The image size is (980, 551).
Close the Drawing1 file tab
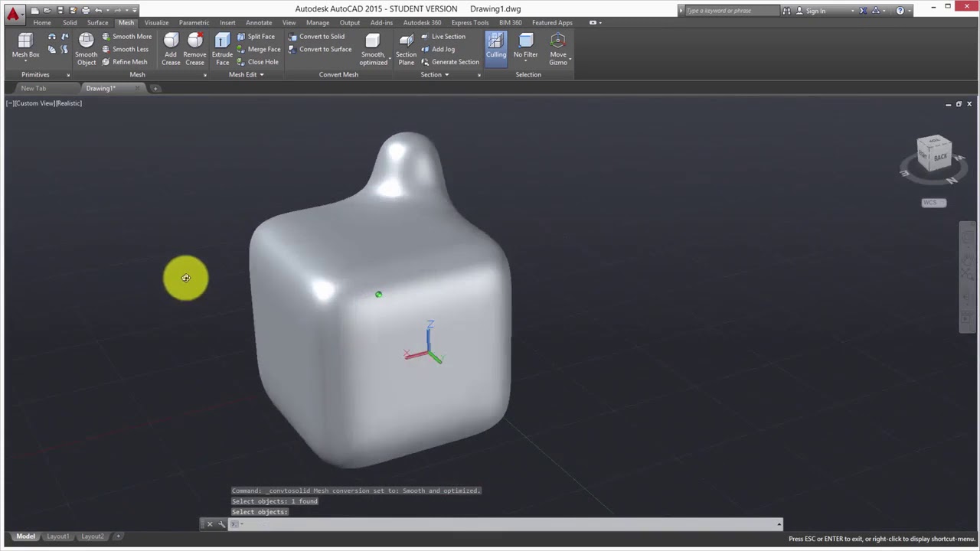(137, 89)
